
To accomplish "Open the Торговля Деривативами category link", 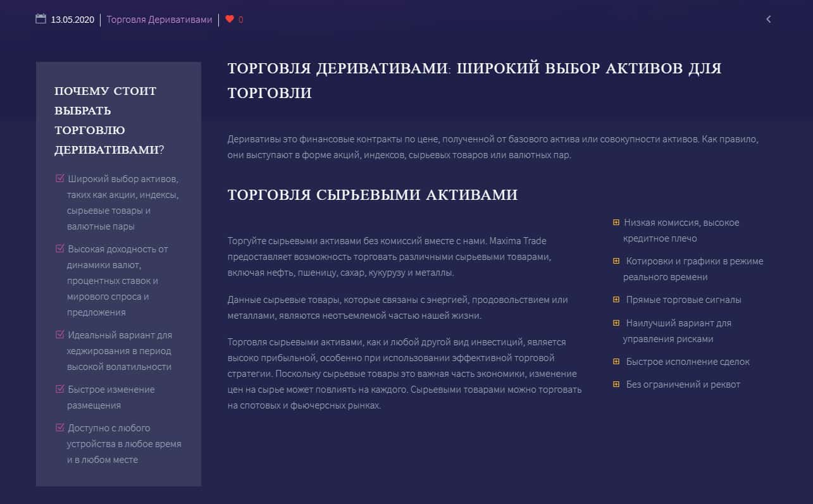I will coord(159,20).
